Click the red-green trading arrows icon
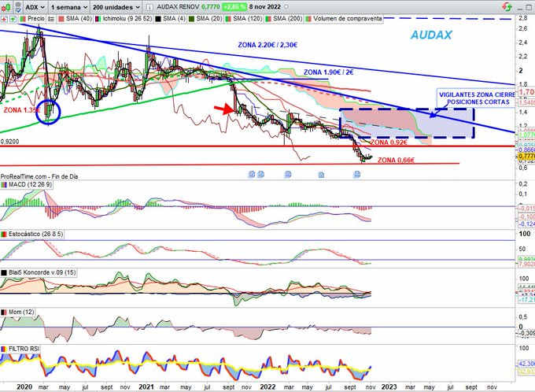 click(507, 6)
